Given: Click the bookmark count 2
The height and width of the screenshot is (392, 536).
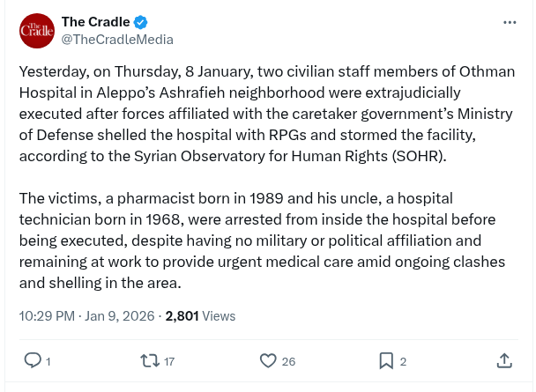Looking at the screenshot, I should point(403,361).
